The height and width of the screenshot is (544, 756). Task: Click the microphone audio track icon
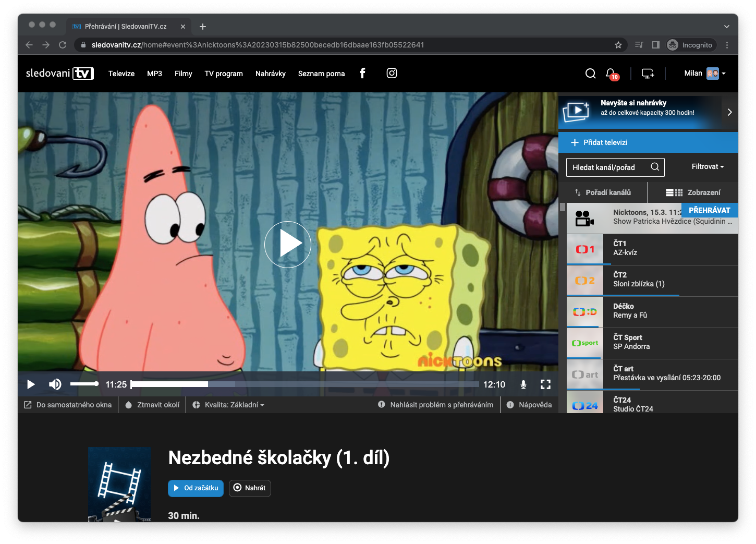[523, 384]
